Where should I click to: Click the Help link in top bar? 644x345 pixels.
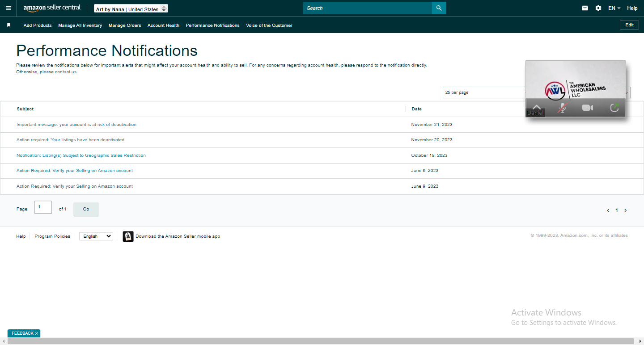[x=632, y=8]
